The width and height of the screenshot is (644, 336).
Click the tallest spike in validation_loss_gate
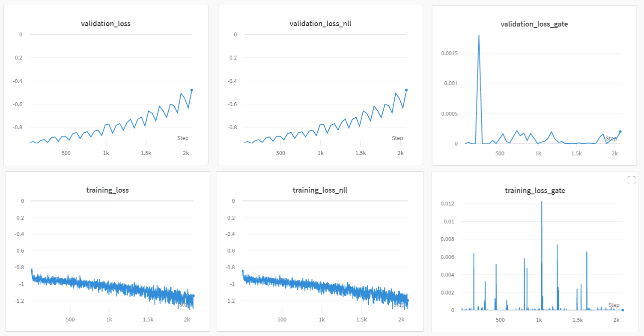click(x=478, y=36)
